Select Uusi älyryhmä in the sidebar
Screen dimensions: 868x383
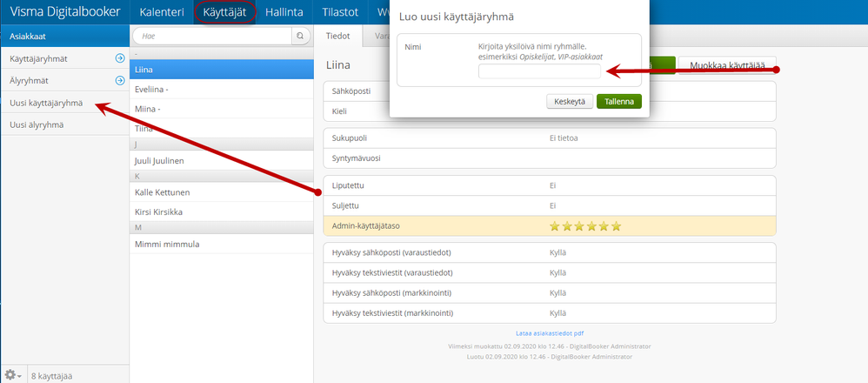coord(64,124)
